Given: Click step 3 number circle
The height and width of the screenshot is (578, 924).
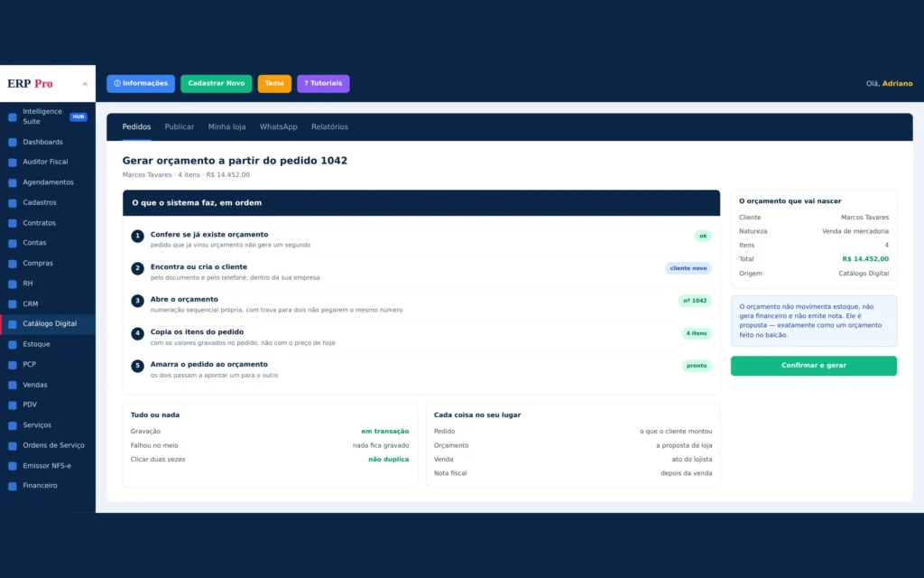Looking at the screenshot, I should click(x=137, y=301).
